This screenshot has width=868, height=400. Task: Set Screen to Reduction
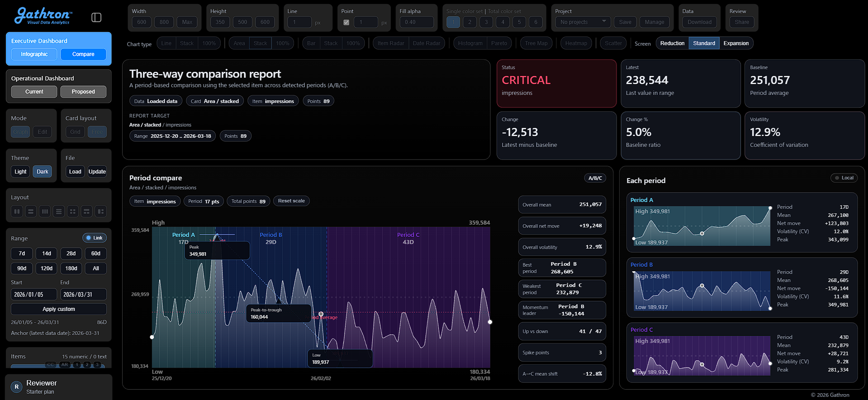click(672, 43)
